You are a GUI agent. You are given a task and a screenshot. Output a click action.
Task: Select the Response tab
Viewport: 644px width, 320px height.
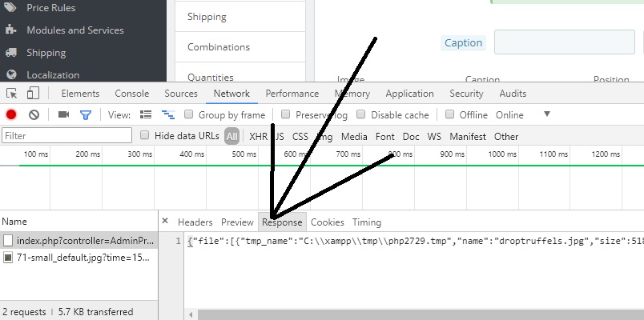(x=282, y=222)
